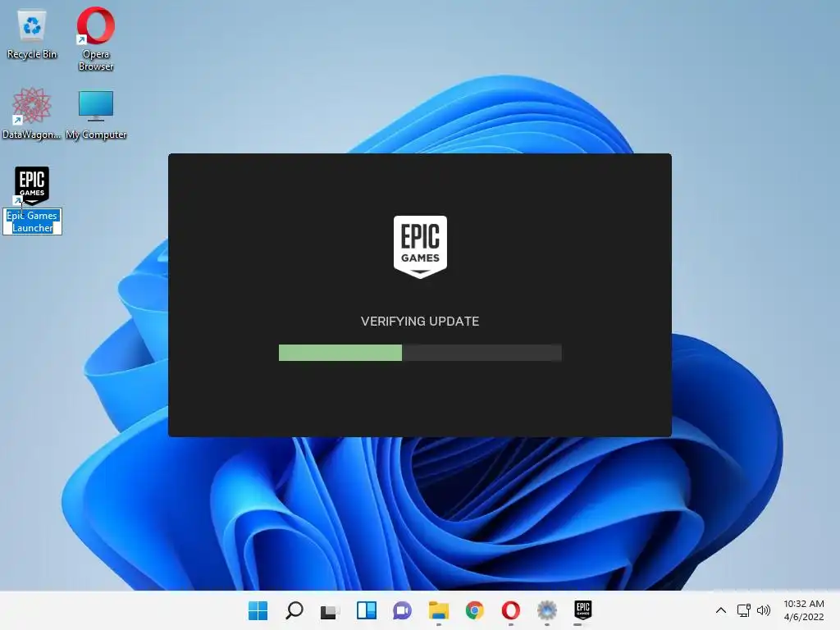Open the volume control in system tray
The image size is (840, 630).
pyautogui.click(x=764, y=610)
